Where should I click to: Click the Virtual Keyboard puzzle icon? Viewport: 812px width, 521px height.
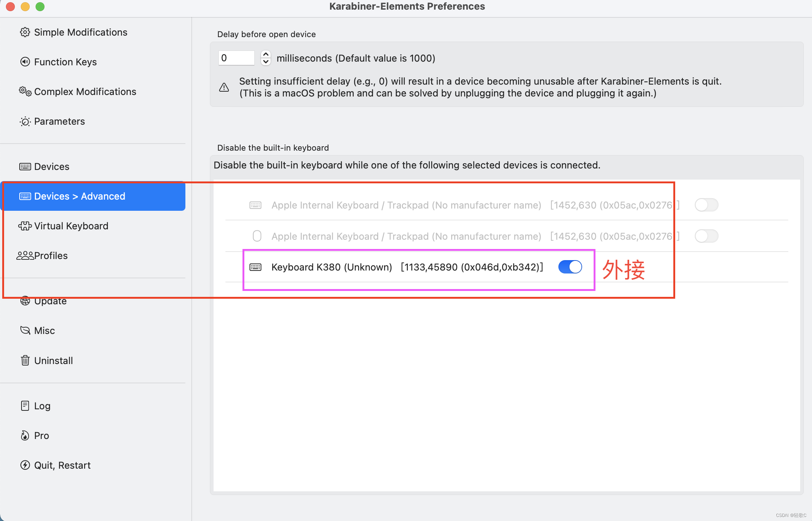click(x=25, y=226)
